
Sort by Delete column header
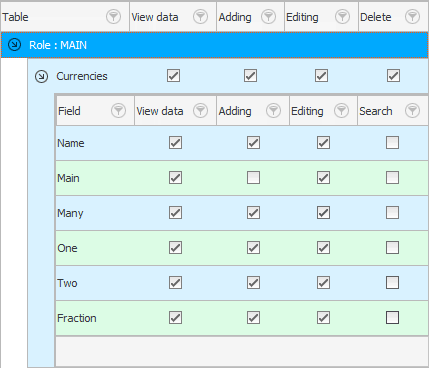(376, 17)
